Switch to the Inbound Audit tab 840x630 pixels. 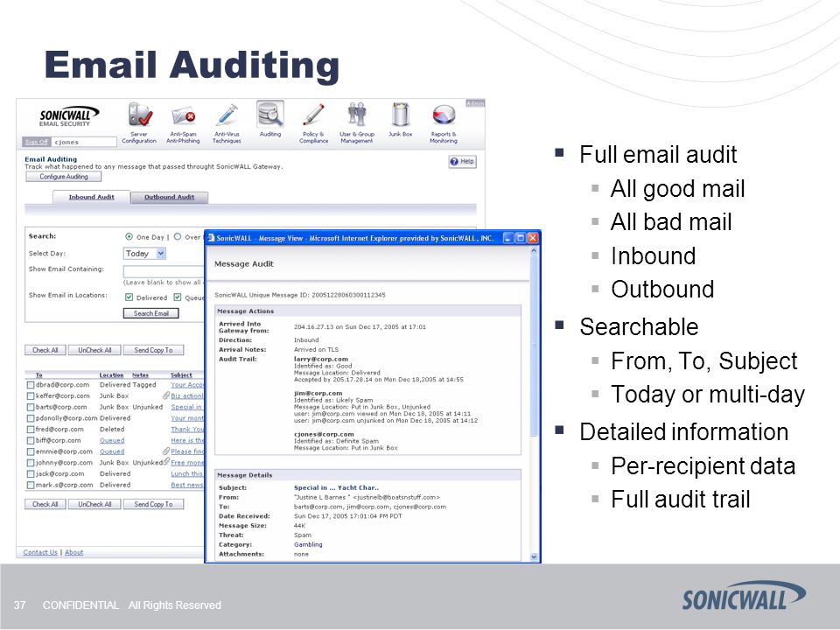pos(91,197)
